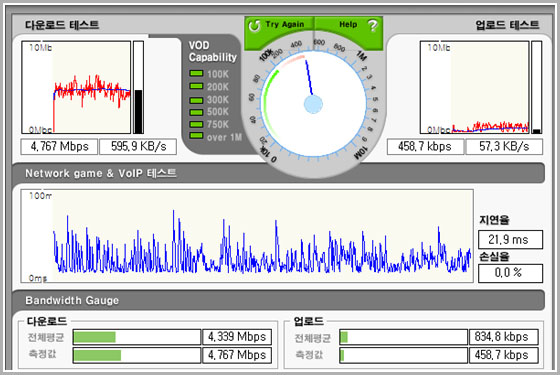Select the 57,3 KB/s upload rate field
The image size is (560, 375).
(504, 146)
